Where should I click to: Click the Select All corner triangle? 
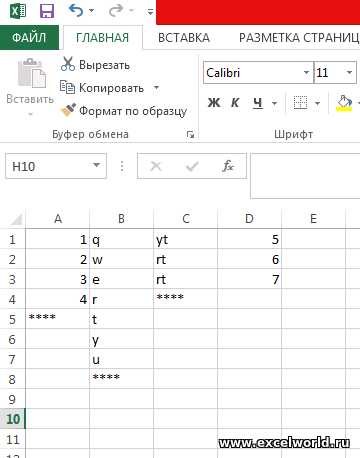click(x=15, y=219)
